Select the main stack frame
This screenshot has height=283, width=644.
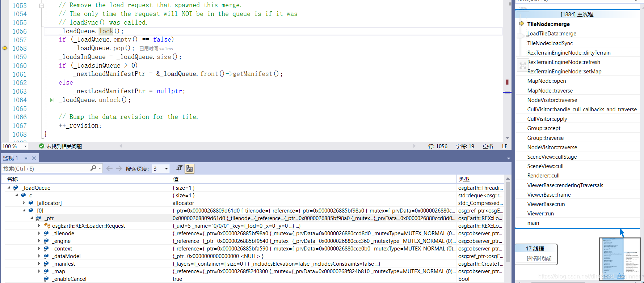tap(533, 223)
